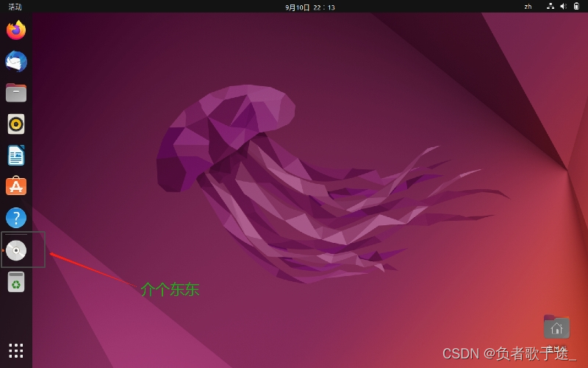The width and height of the screenshot is (588, 368).
Task: Click the battery status icon
Action: 576,7
